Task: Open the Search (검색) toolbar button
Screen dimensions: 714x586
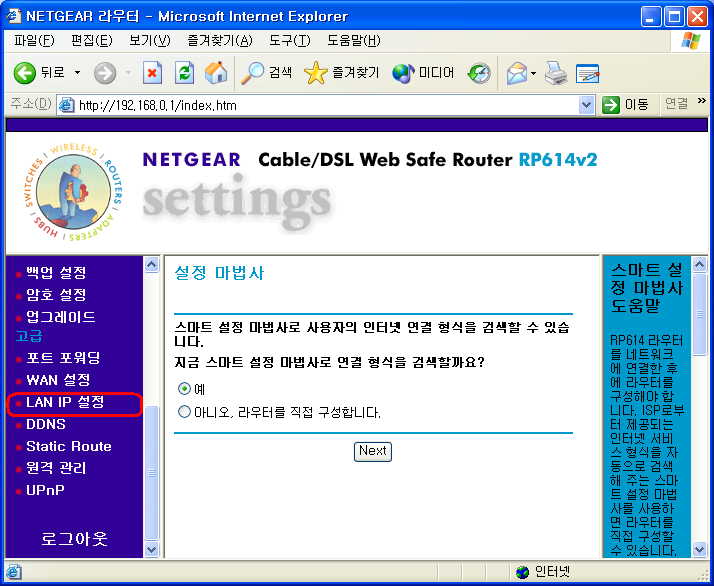Action: (x=266, y=73)
